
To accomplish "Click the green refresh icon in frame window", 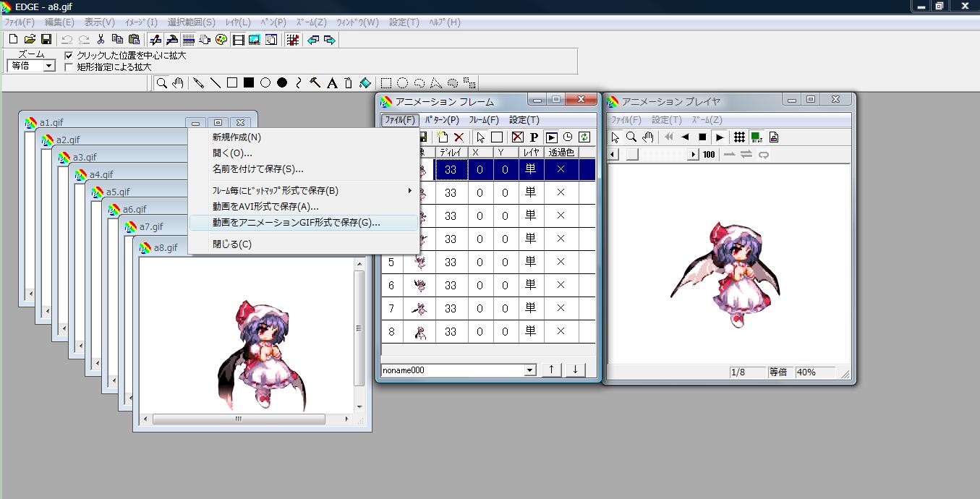I will tap(584, 137).
